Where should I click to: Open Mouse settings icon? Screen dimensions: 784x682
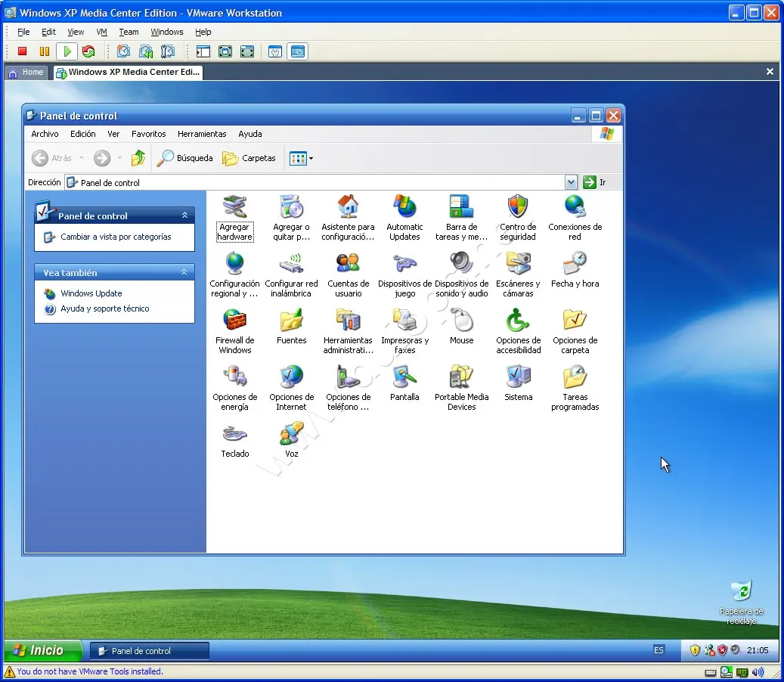461,321
